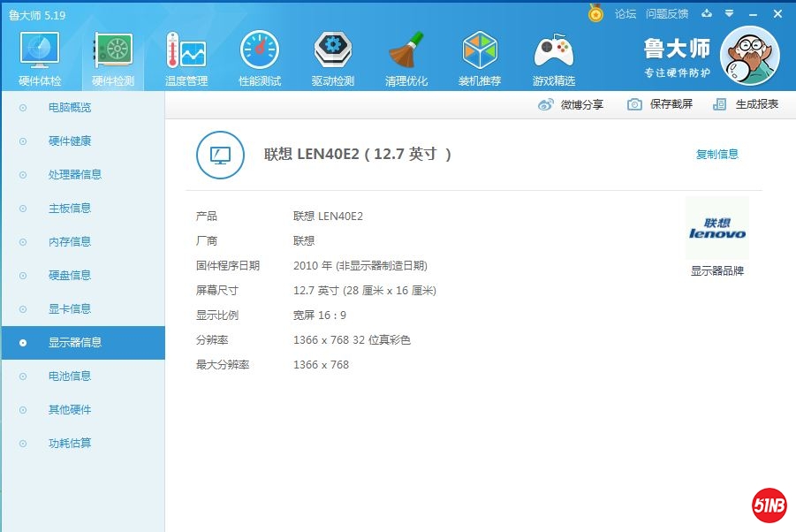Screen dimensions: 796x532
Task: Select the 显卡信息 radio bullet
Action: point(25,309)
